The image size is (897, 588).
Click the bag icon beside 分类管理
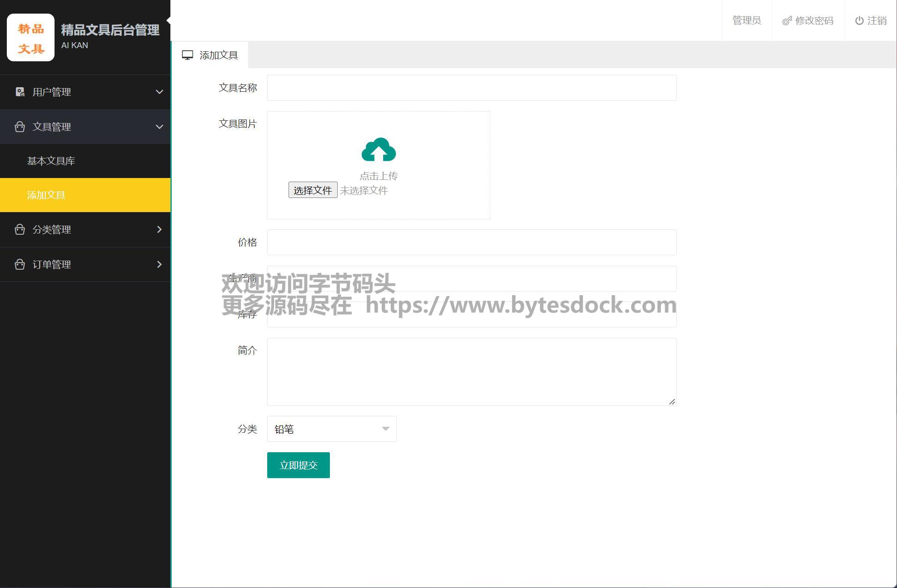pos(20,229)
